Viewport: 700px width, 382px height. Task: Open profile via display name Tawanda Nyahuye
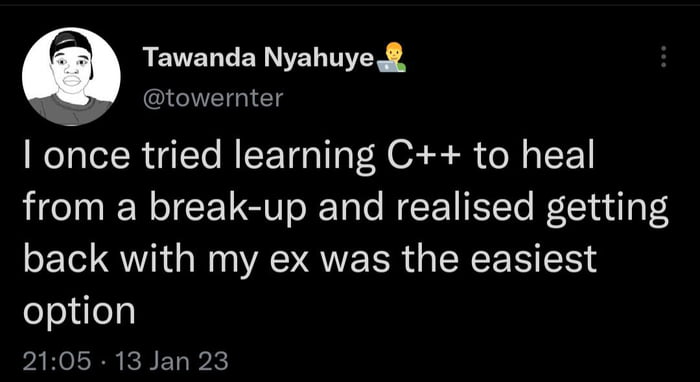pos(258,58)
